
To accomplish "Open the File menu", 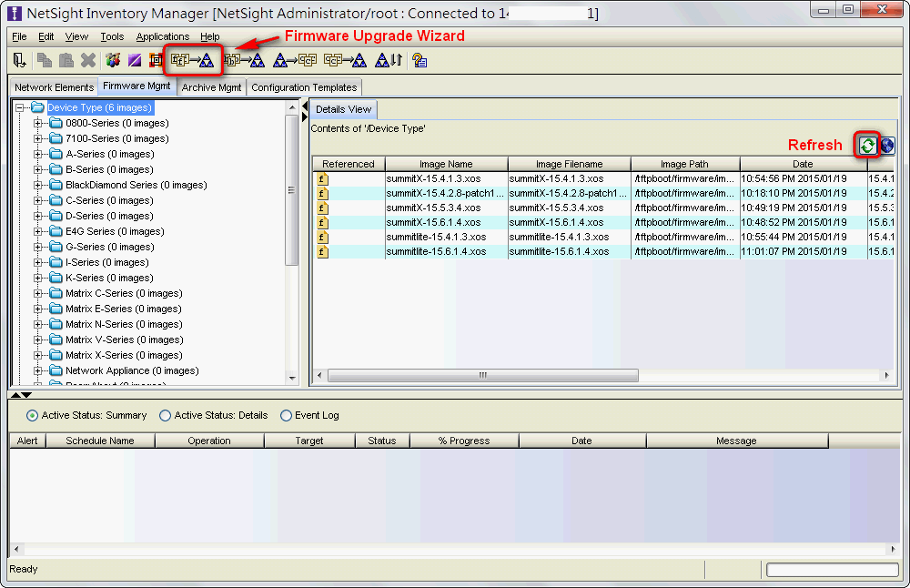I will point(19,36).
